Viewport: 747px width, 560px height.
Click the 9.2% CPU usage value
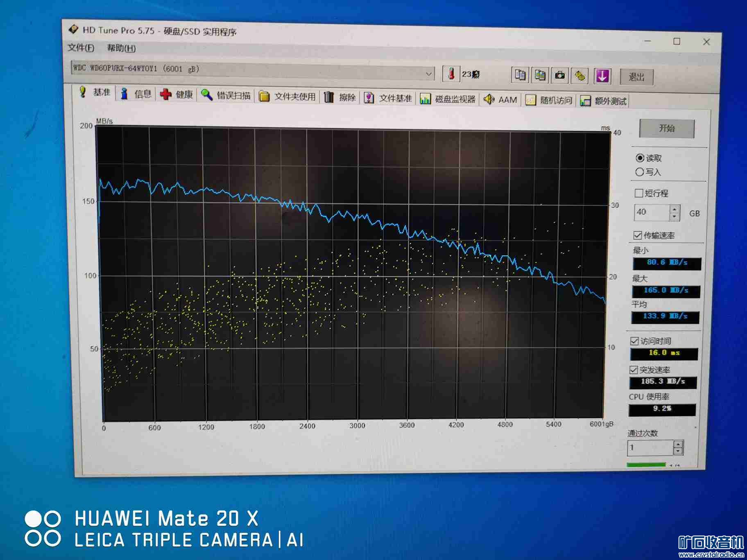click(662, 409)
